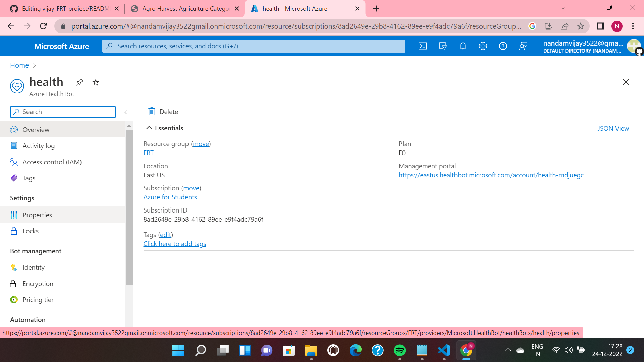The image size is (644, 362).
Task: Open the health bot management portal URL
Action: [x=491, y=175]
